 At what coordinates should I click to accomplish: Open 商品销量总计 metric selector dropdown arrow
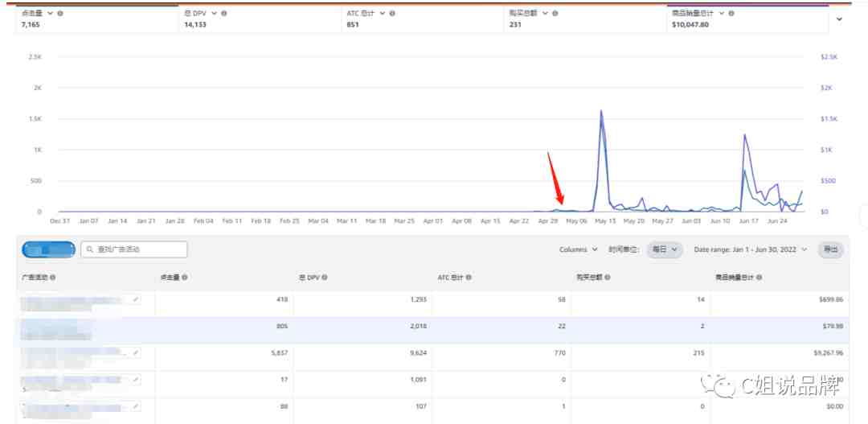722,14
